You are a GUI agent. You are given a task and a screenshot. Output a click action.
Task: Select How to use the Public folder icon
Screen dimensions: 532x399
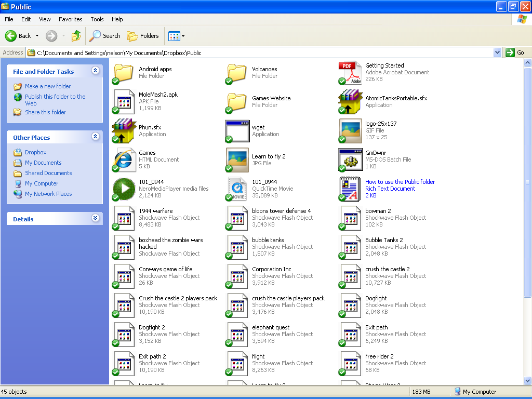coord(350,189)
